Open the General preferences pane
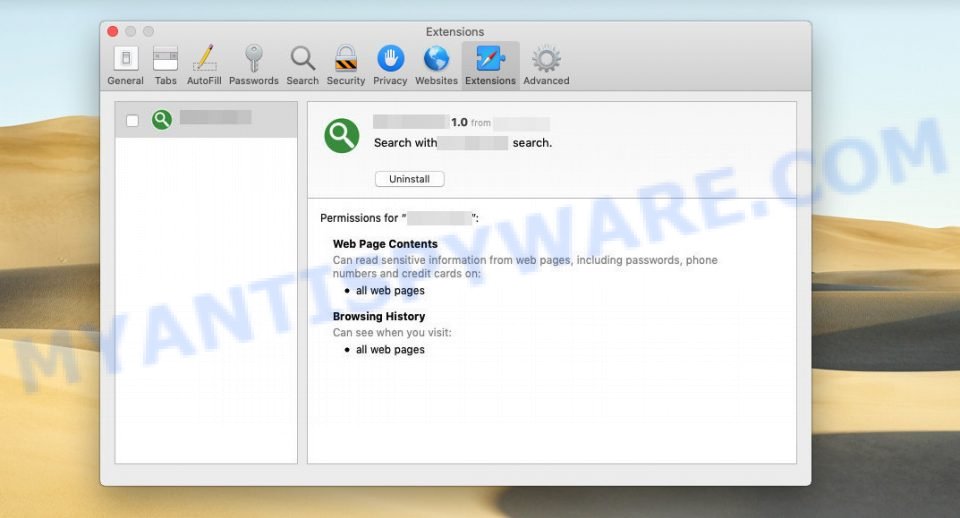The height and width of the screenshot is (518, 960). click(126, 66)
